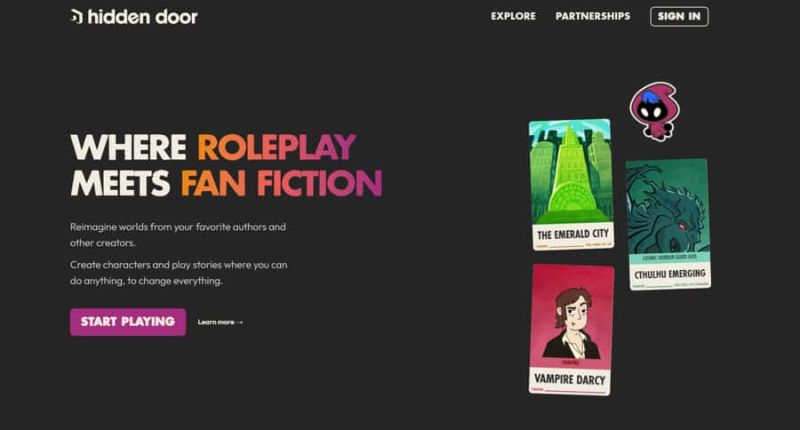Click the Sign In button
This screenshot has height=430, width=800.
tap(679, 16)
